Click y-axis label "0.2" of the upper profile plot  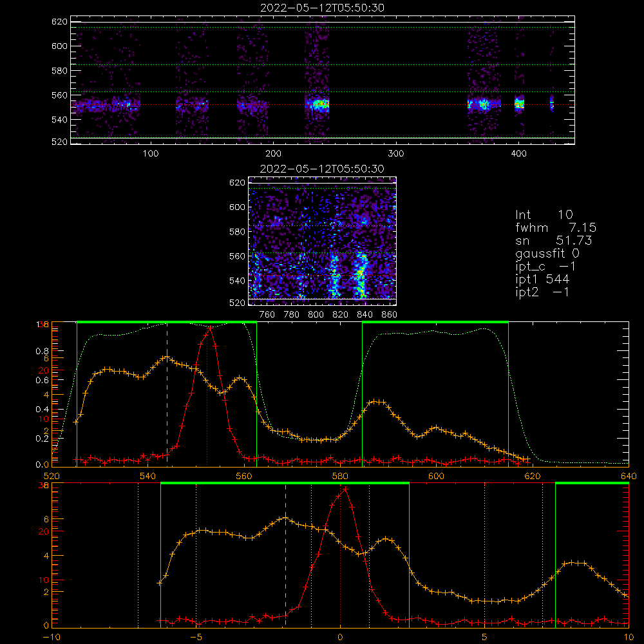click(x=43, y=439)
